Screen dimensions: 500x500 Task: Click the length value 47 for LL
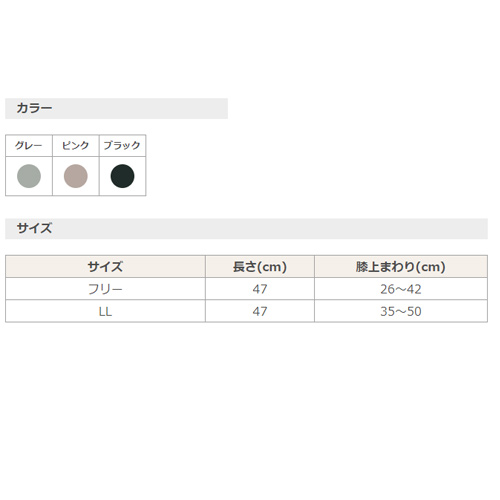pyautogui.click(x=260, y=311)
